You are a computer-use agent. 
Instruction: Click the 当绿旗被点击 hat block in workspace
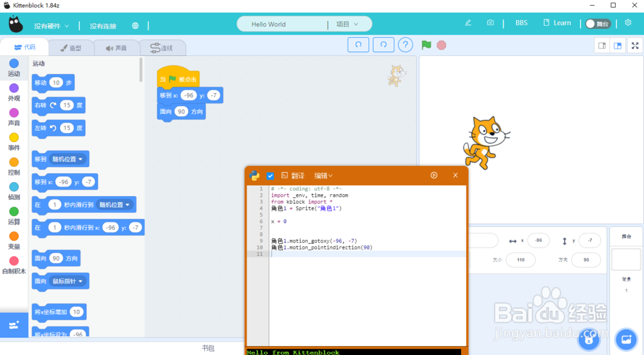178,77
